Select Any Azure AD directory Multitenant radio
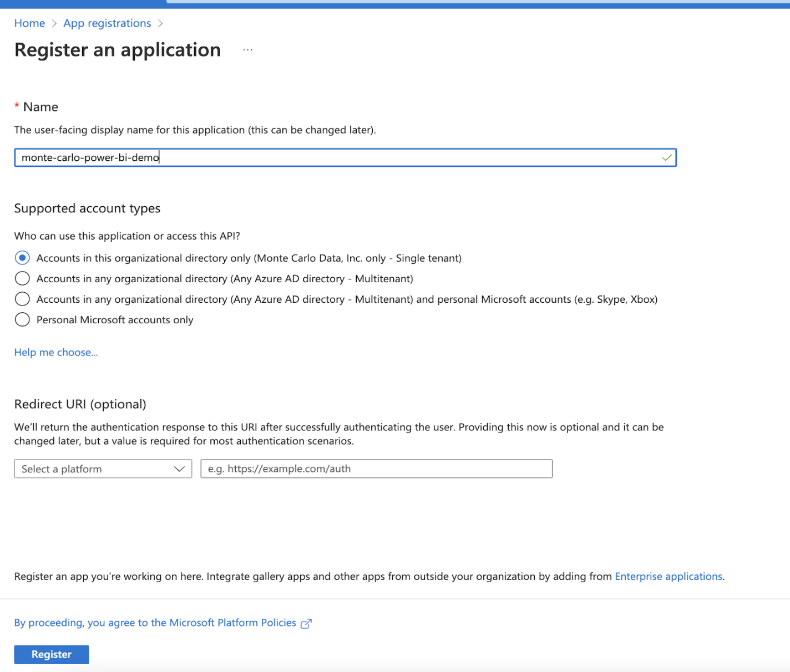 pos(22,278)
